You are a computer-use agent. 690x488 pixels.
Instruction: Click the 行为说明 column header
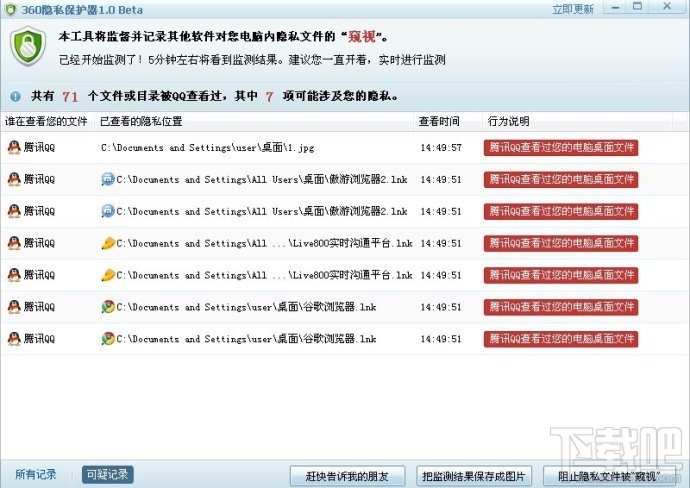[x=577, y=121]
